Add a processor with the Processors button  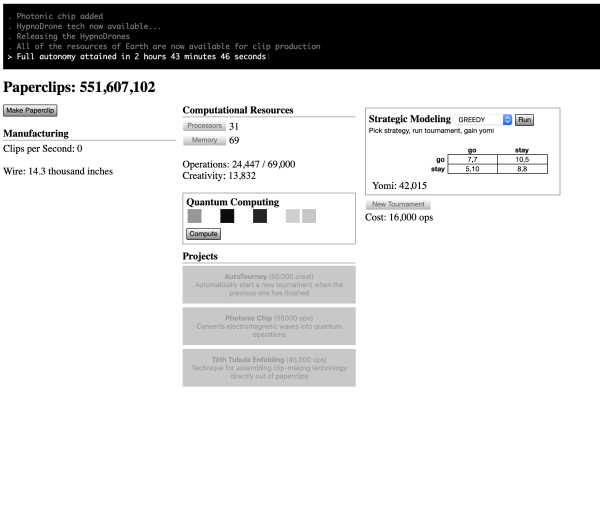(x=204, y=126)
